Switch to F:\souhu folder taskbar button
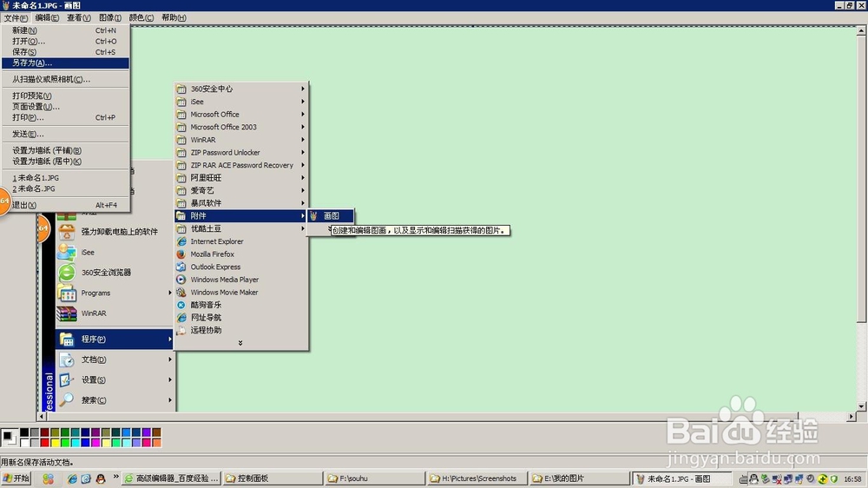868x488 pixels. coord(375,478)
